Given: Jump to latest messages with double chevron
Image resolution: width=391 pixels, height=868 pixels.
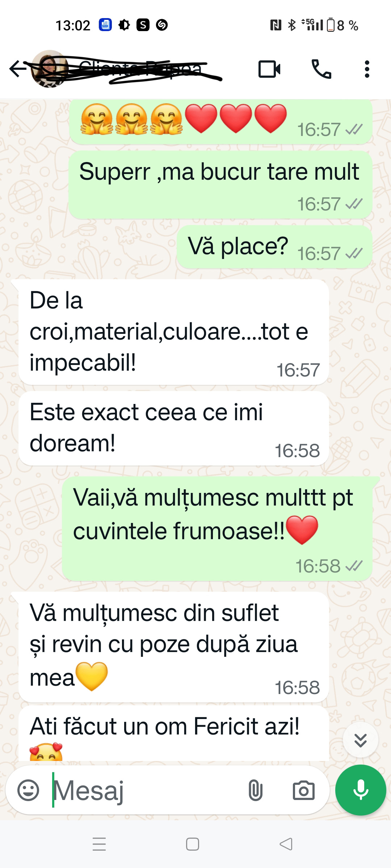Looking at the screenshot, I should (361, 740).
